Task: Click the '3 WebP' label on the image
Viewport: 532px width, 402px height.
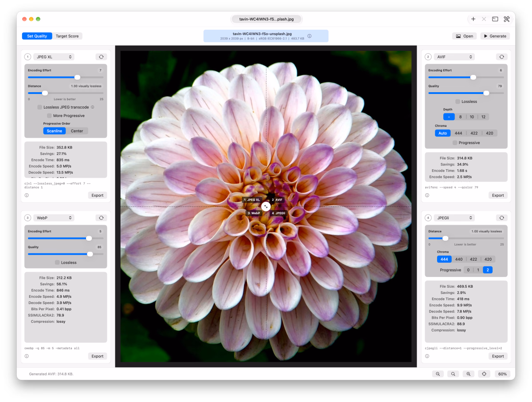Action: 254,213
